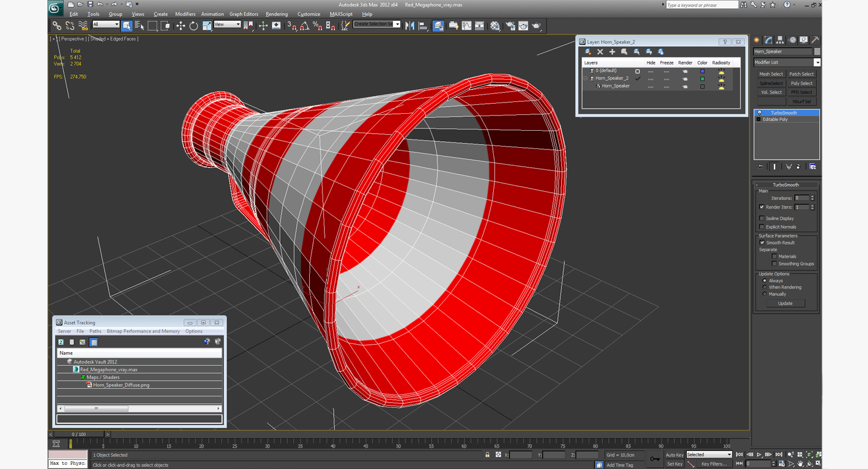Click the teapot Render Production icon
Image resolution: width=868 pixels, height=469 pixels.
536,26
